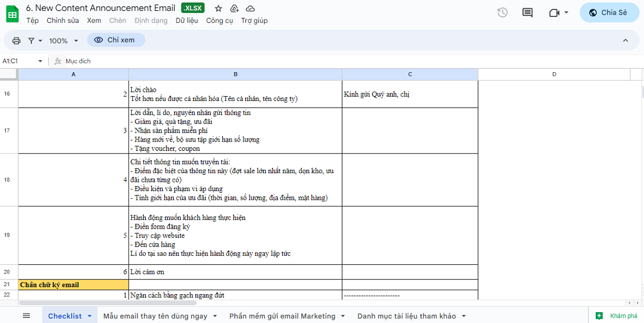644x323 pixels.
Task: Check the cloud document status icon
Action: click(x=250, y=9)
